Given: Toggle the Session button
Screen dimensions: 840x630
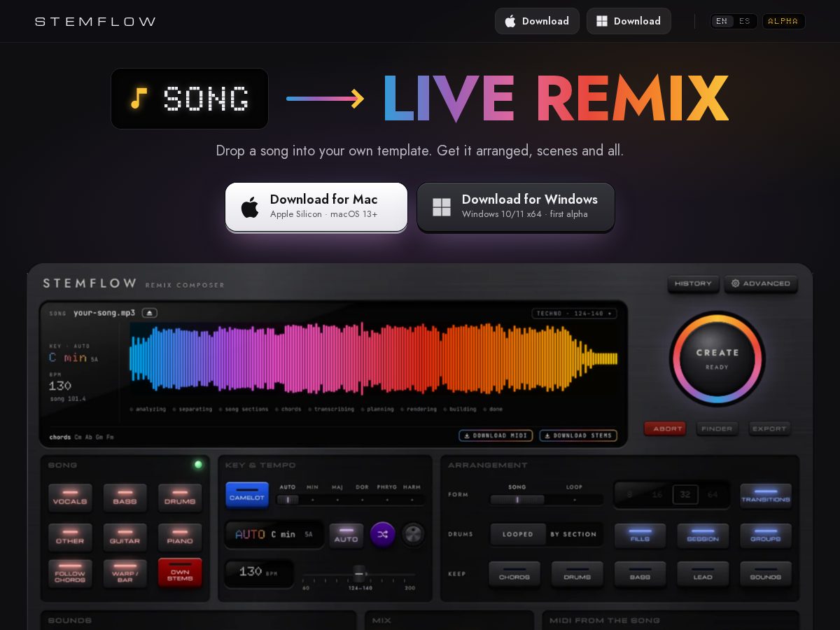Looking at the screenshot, I should pos(703,535).
